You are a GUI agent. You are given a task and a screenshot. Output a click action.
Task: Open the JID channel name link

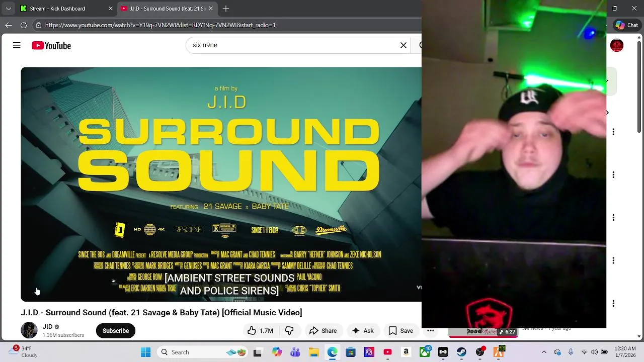47,327
